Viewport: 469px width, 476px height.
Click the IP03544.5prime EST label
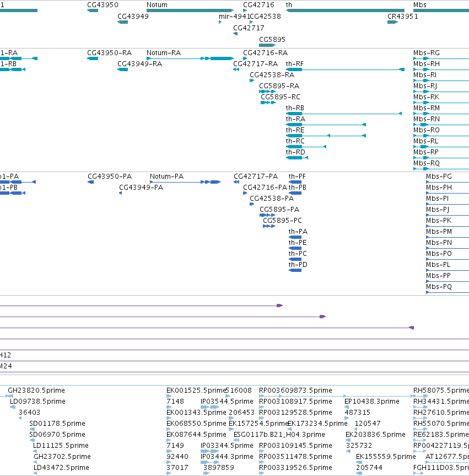(227, 402)
